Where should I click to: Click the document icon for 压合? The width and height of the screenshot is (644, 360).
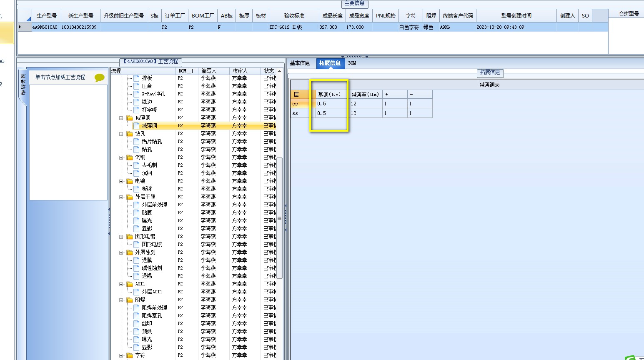136,86
